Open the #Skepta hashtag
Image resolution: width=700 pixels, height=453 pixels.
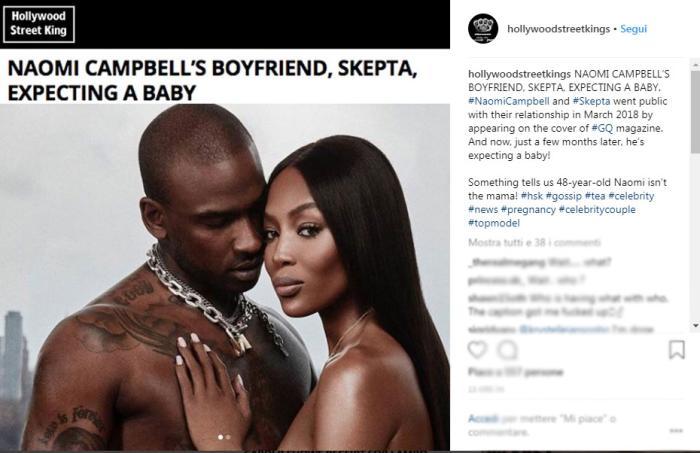(591, 101)
